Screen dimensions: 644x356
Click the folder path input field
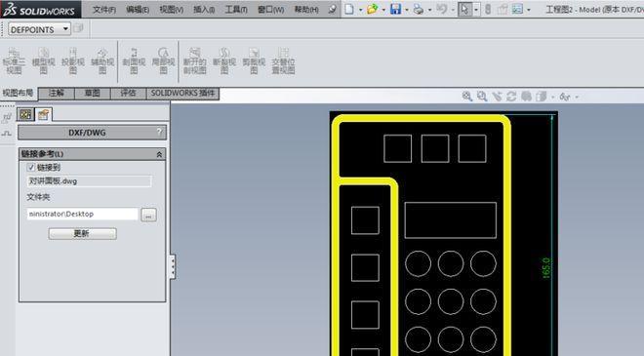tap(83, 214)
